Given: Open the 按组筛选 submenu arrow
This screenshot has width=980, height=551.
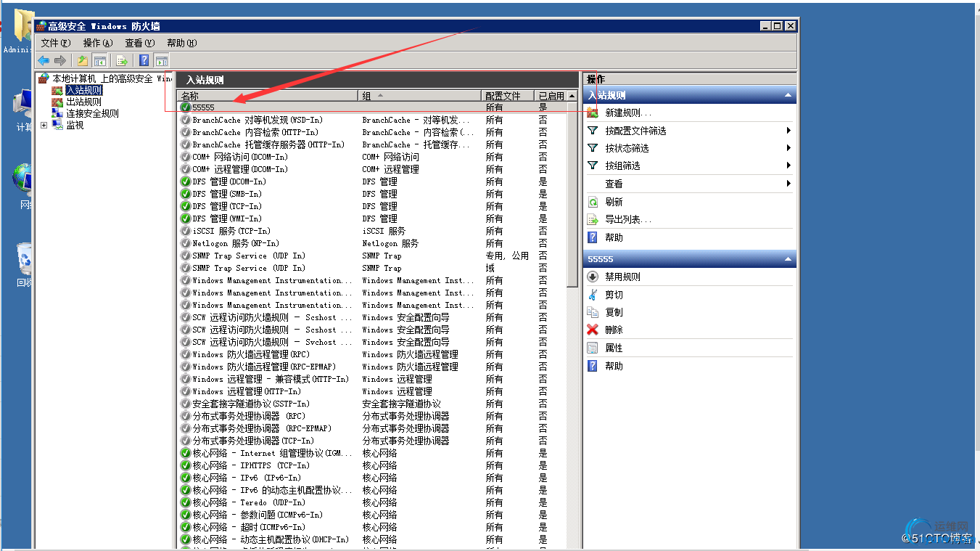Looking at the screenshot, I should [x=788, y=166].
